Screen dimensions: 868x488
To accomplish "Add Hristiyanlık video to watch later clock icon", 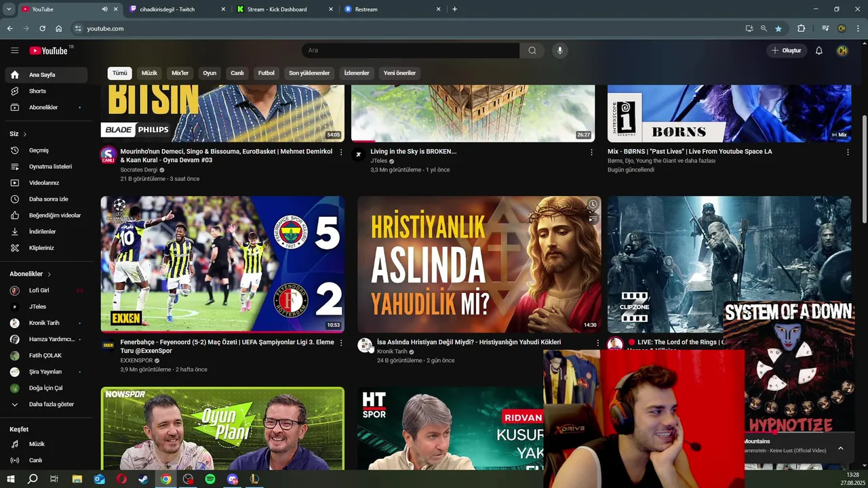I will click(x=593, y=204).
